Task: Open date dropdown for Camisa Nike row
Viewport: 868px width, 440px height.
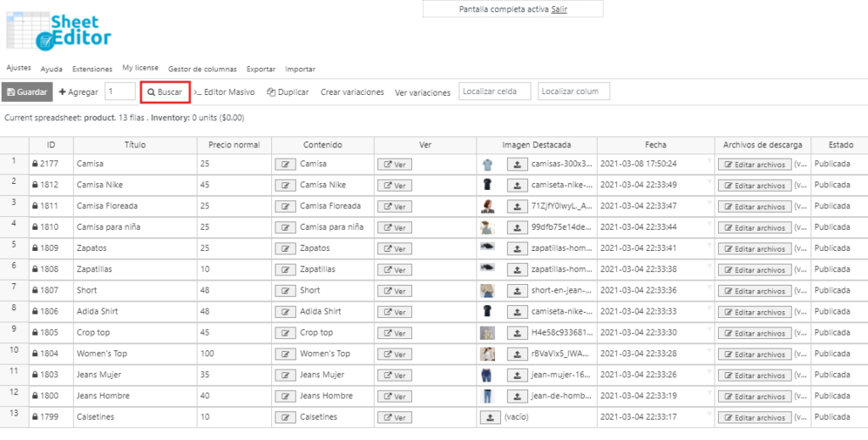Action: click(x=709, y=181)
